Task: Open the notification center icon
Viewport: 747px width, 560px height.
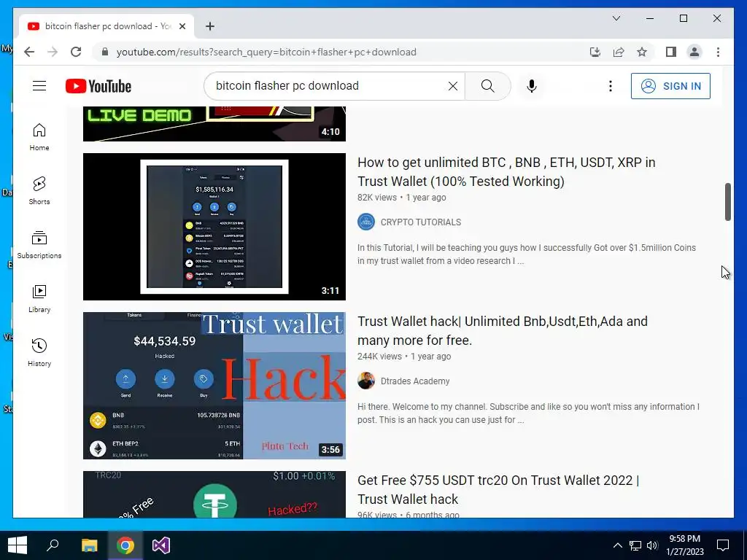Action: tap(723, 545)
